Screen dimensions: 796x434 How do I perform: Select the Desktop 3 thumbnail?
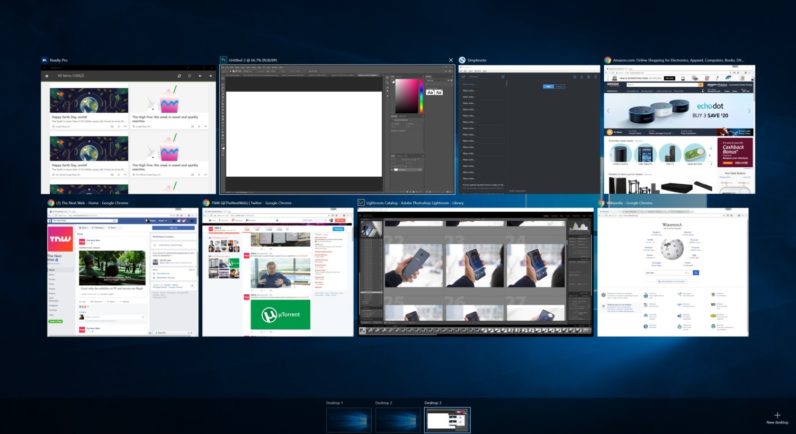[447, 420]
